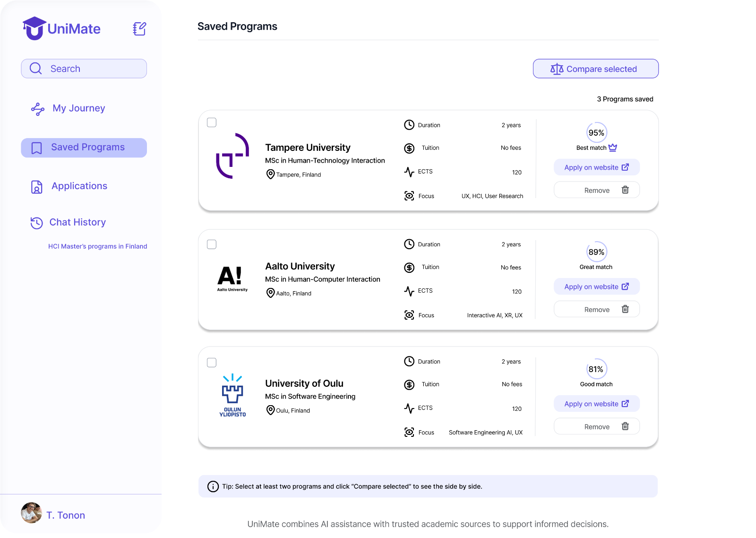The width and height of the screenshot is (756, 538).
Task: Click University of Oulu title
Action: click(304, 383)
